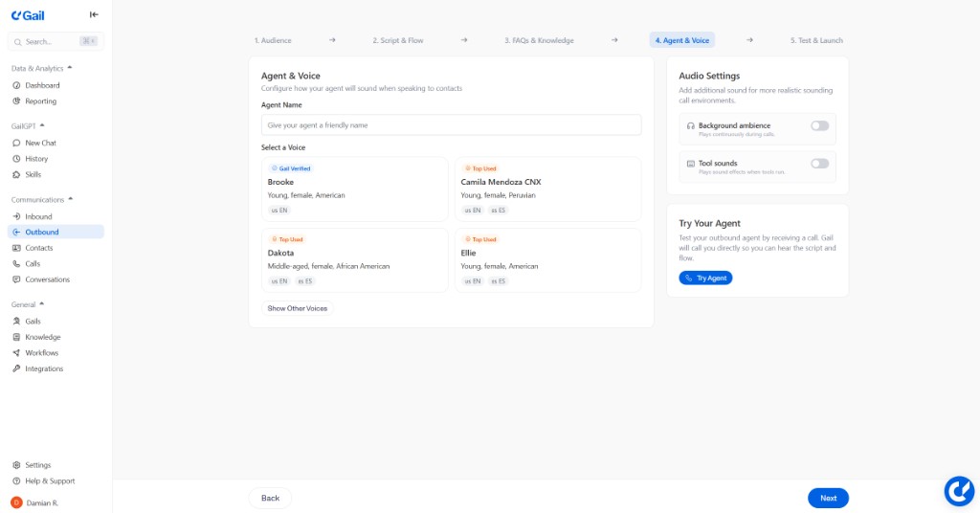The height and width of the screenshot is (513, 980).
Task: Click the Back button
Action: (270, 498)
